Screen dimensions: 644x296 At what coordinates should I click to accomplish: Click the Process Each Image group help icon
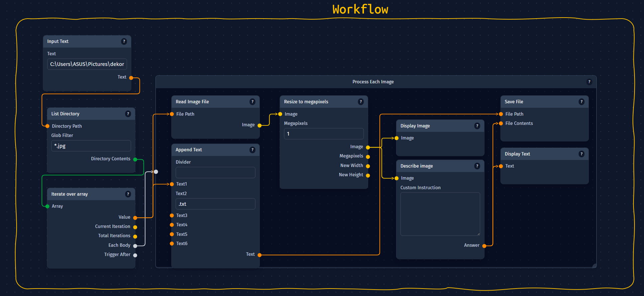tap(589, 82)
